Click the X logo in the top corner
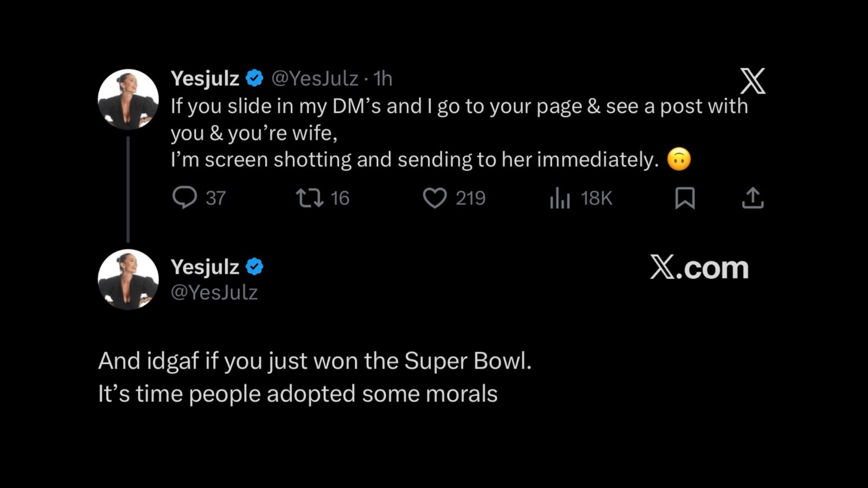The image size is (868, 488). pyautogui.click(x=754, y=81)
